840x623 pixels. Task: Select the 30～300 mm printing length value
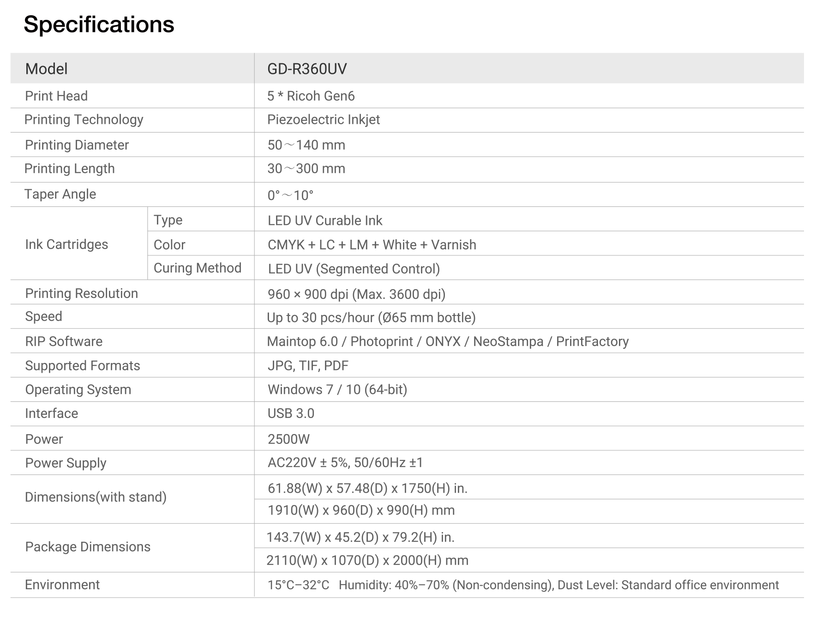pos(306,169)
